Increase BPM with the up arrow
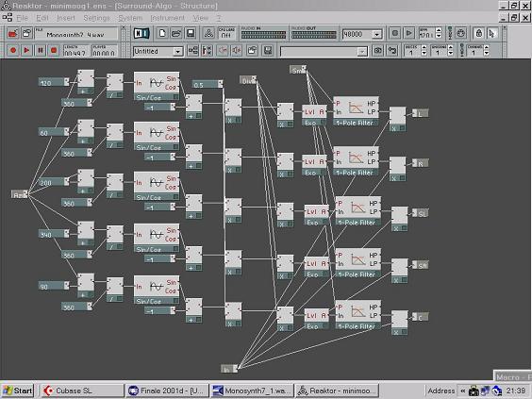532x399 pixels. pos(439,30)
